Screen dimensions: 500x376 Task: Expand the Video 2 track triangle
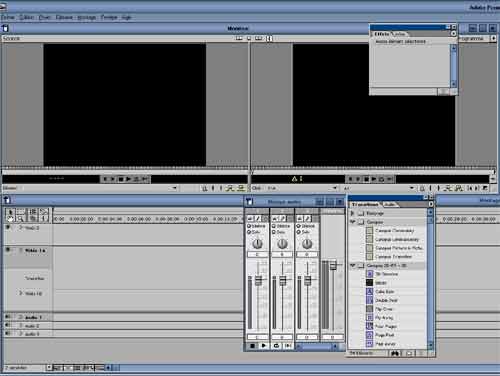[21, 228]
